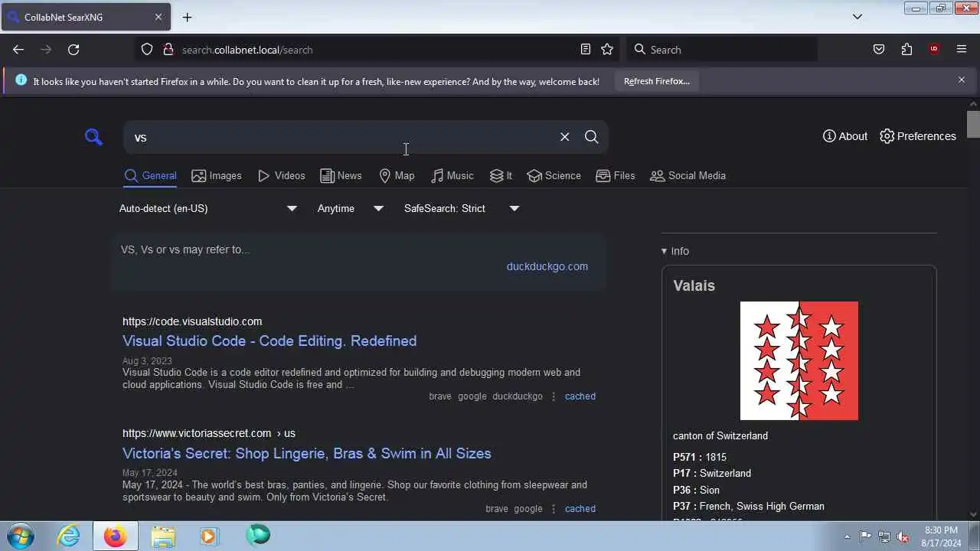The width and height of the screenshot is (980, 551).
Task: Click the Valais infobox heading
Action: coord(694,285)
